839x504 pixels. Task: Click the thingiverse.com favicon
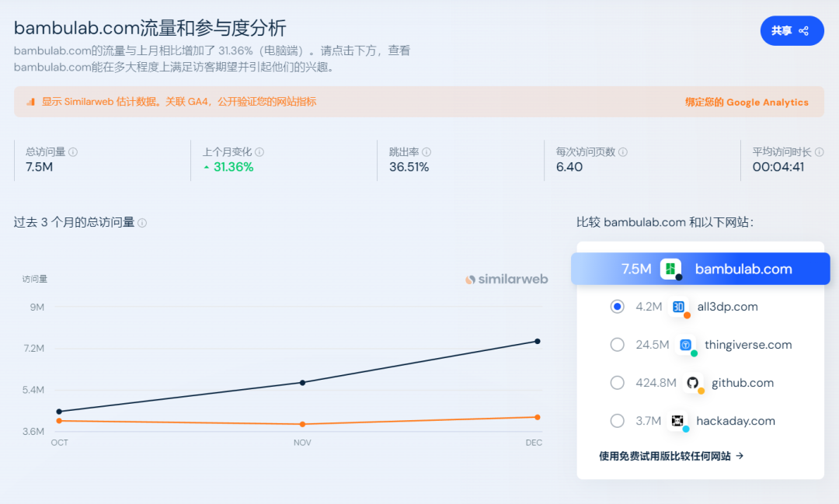tap(684, 345)
